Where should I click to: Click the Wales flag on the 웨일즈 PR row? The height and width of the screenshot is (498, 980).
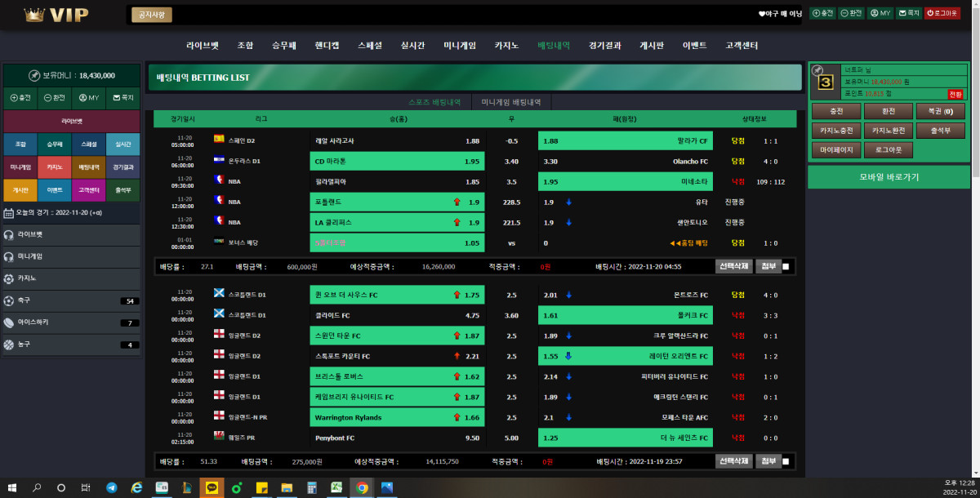point(219,438)
